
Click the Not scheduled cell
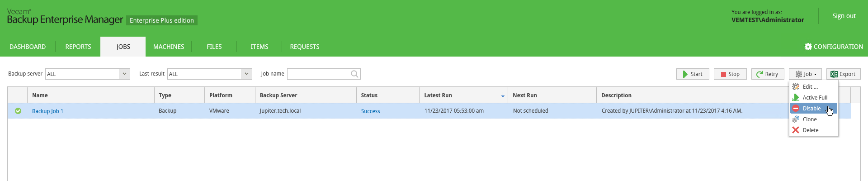coord(552,111)
